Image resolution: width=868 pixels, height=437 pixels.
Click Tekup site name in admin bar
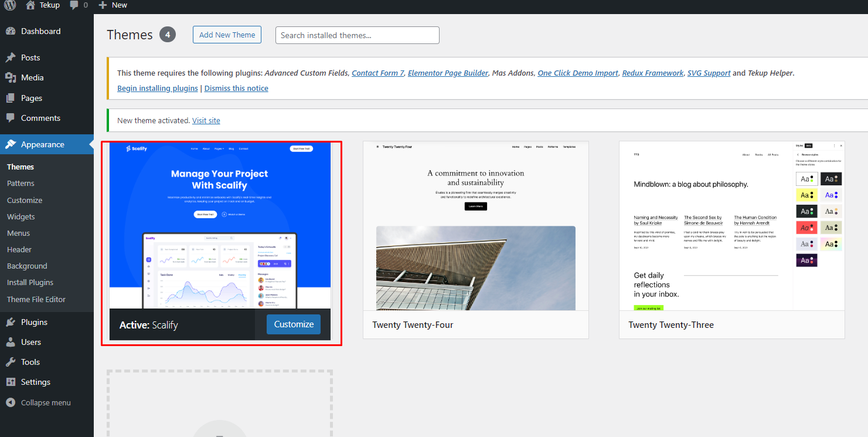50,5
